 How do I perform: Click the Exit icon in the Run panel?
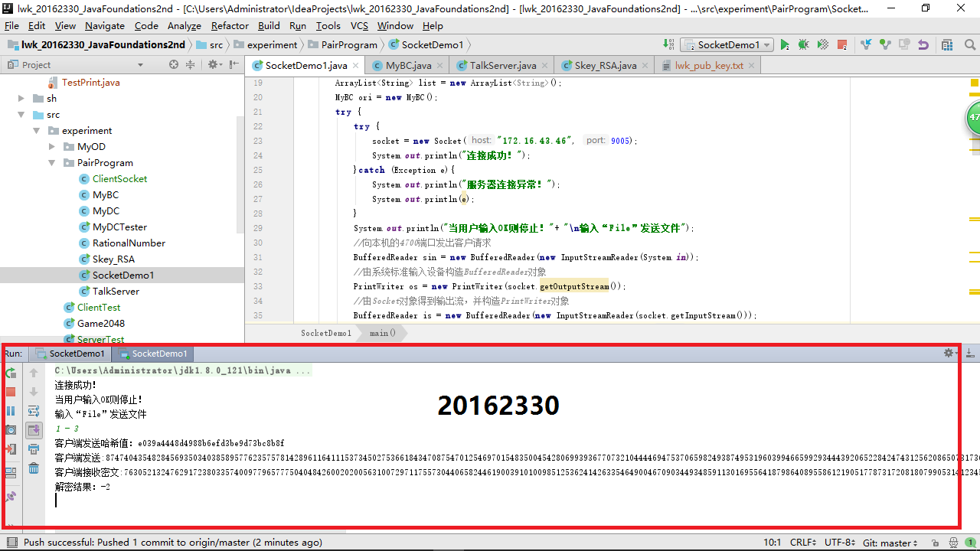coord(11,449)
